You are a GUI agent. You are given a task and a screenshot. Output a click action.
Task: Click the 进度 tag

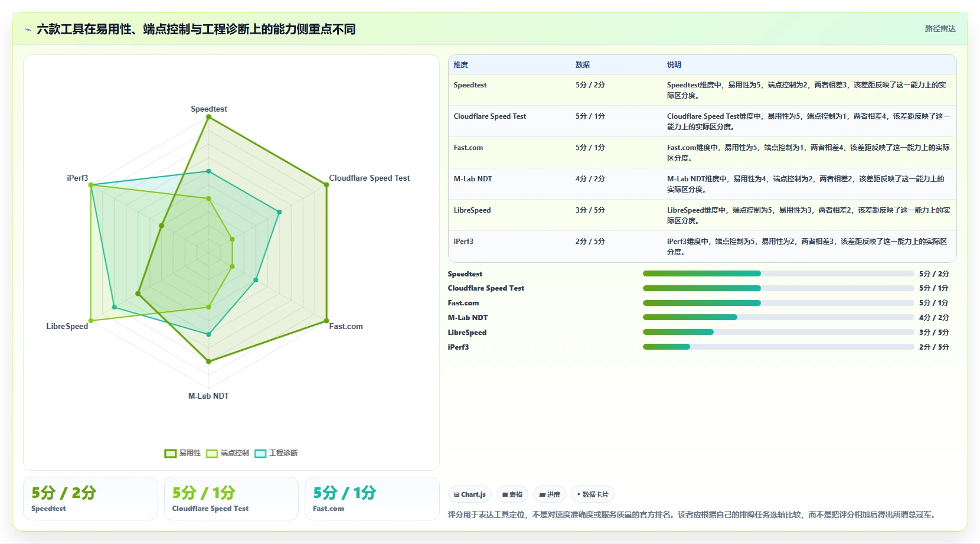550,494
